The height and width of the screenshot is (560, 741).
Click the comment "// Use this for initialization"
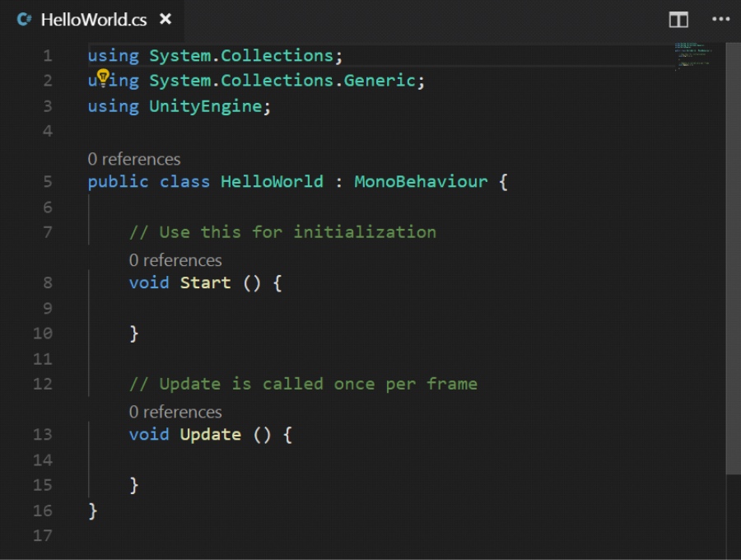282,232
